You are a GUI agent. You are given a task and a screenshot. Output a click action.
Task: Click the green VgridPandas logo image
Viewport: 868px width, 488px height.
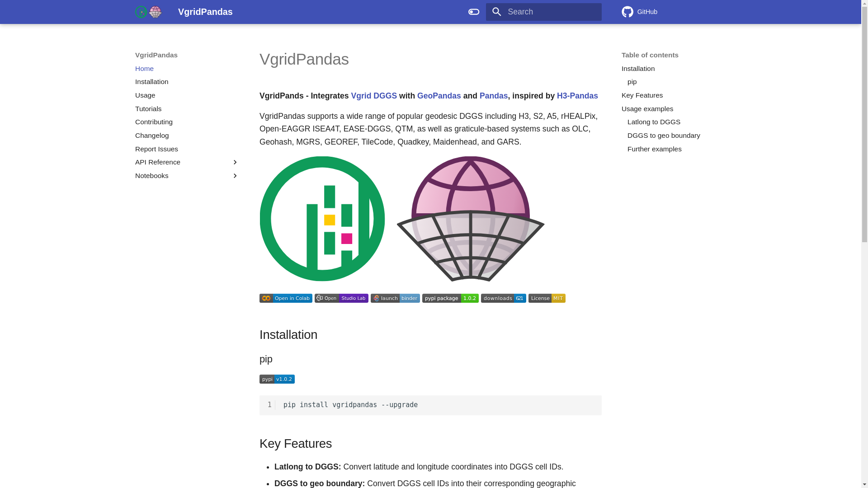click(x=322, y=219)
